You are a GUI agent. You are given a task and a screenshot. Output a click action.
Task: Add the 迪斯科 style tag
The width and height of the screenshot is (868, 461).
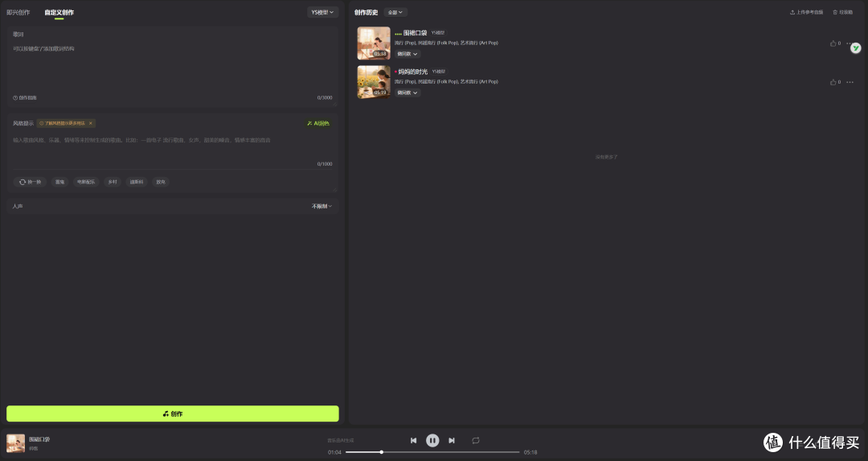(137, 182)
